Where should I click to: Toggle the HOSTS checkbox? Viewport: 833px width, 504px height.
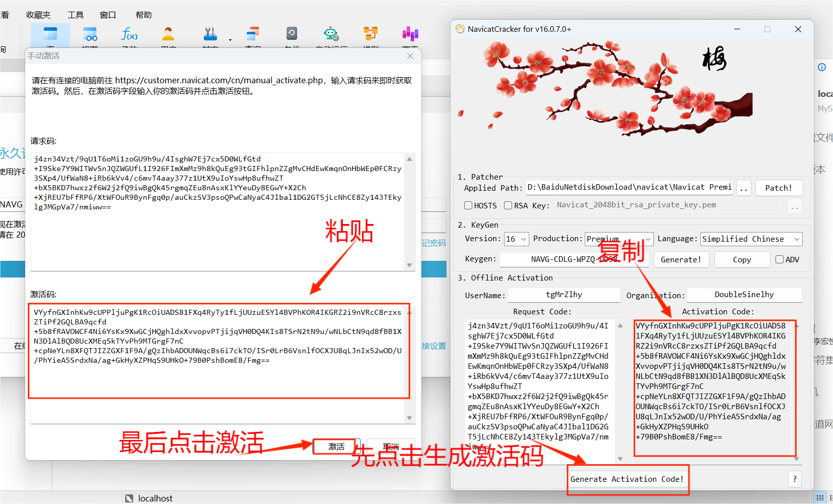click(468, 205)
